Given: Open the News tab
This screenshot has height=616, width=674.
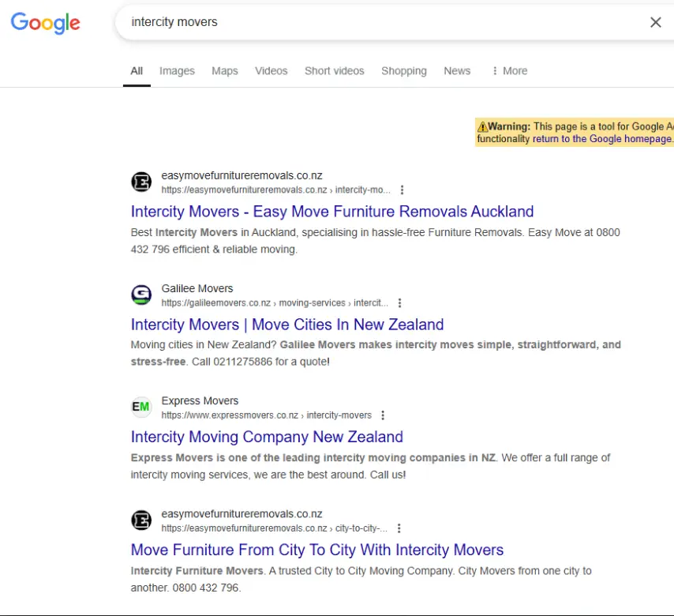Looking at the screenshot, I should pos(458,71).
